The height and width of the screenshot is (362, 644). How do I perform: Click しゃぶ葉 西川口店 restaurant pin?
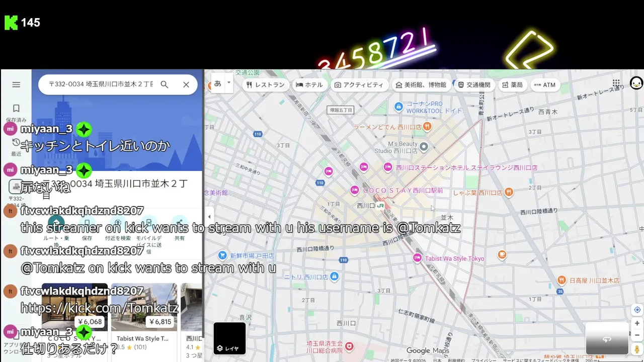(x=509, y=192)
